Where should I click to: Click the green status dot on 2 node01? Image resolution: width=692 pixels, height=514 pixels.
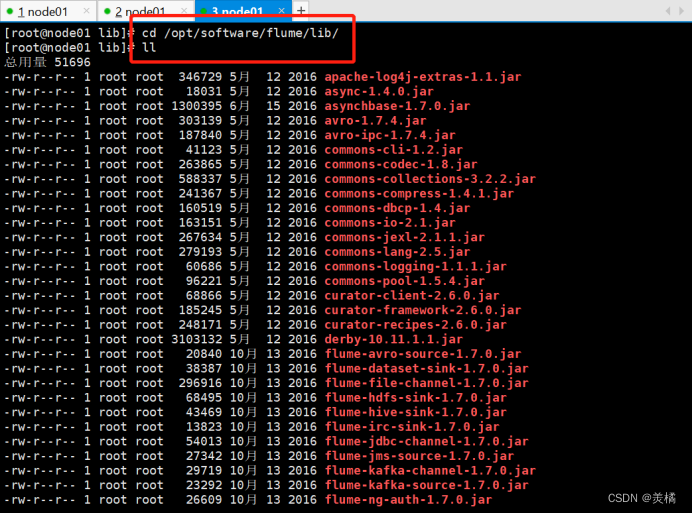[107, 11]
